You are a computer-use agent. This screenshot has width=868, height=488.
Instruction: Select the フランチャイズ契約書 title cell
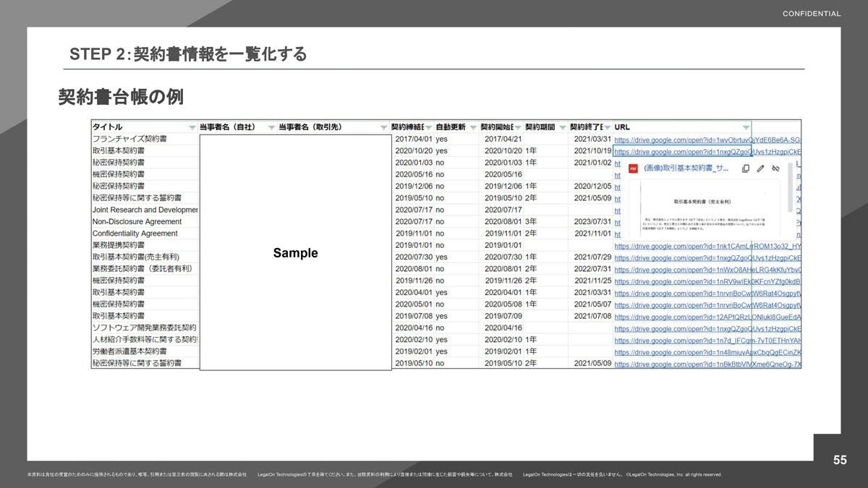pyautogui.click(x=145, y=139)
